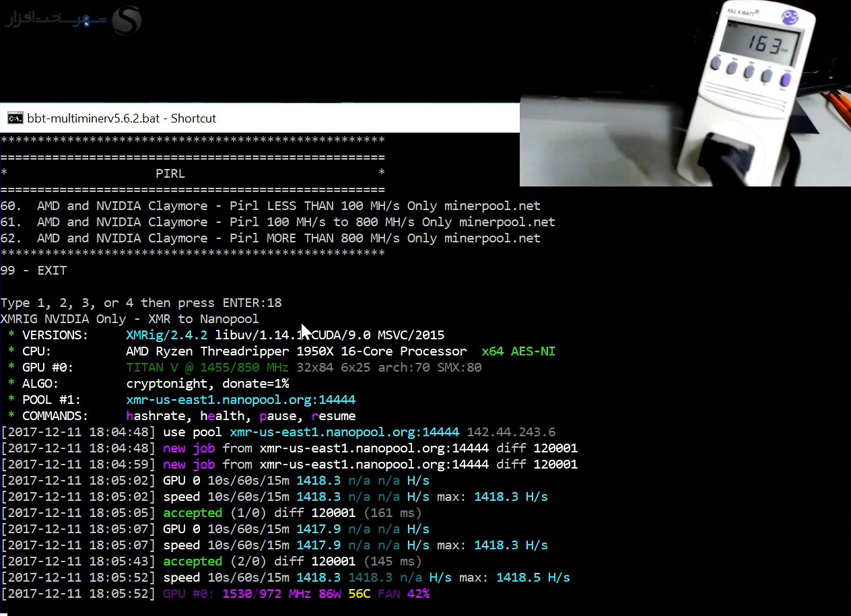The height and width of the screenshot is (616, 851).
Task: Click the round S logo watermark
Action: click(x=127, y=20)
